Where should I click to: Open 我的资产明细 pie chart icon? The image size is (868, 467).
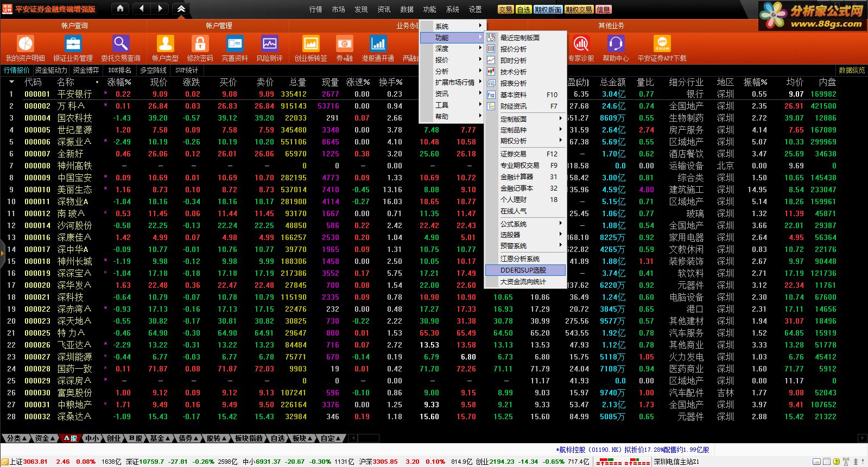click(26, 43)
